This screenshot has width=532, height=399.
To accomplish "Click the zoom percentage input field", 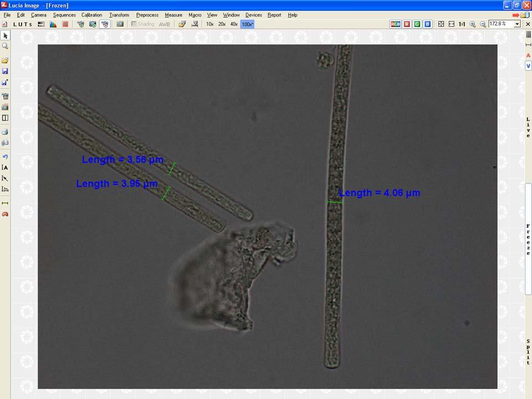I will coord(501,24).
